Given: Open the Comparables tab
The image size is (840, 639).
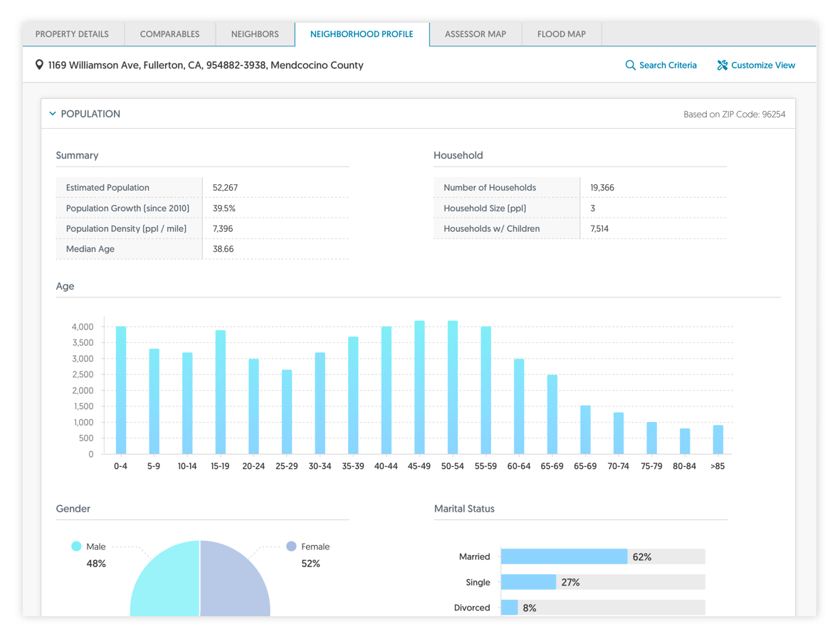Looking at the screenshot, I should pyautogui.click(x=169, y=34).
